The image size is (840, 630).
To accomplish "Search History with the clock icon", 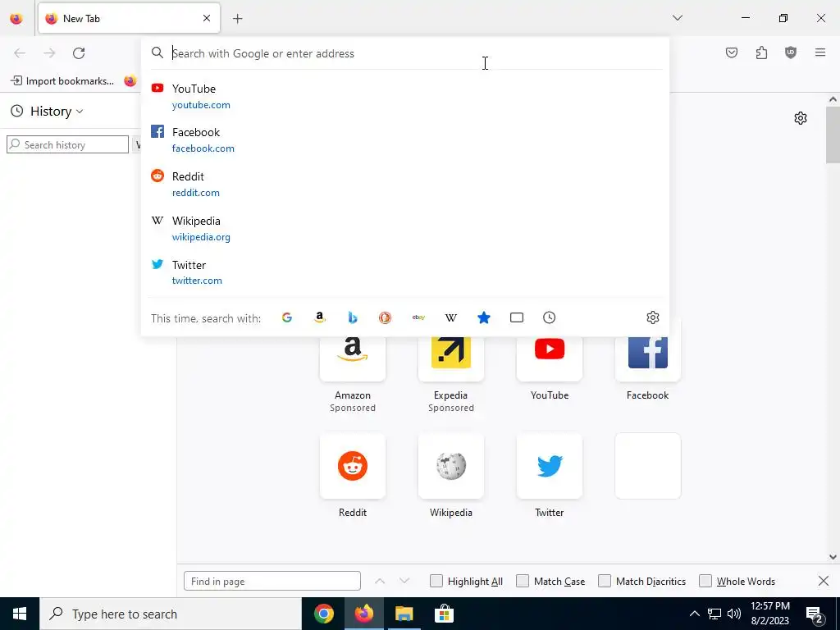I will point(549,317).
